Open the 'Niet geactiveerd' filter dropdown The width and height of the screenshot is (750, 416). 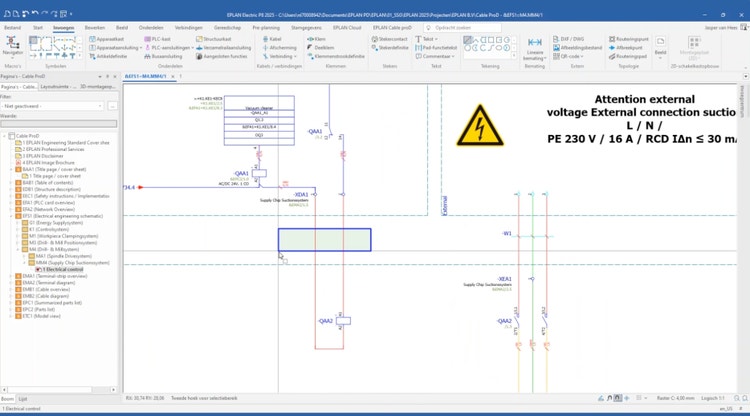[53, 105]
